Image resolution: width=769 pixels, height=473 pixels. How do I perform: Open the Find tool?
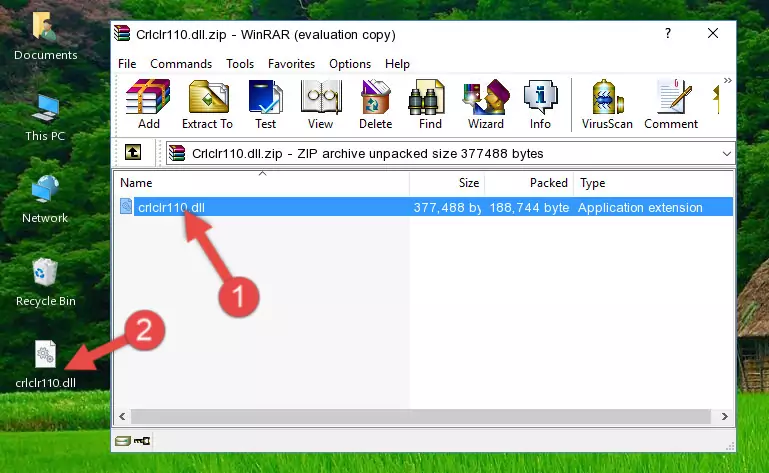430,105
